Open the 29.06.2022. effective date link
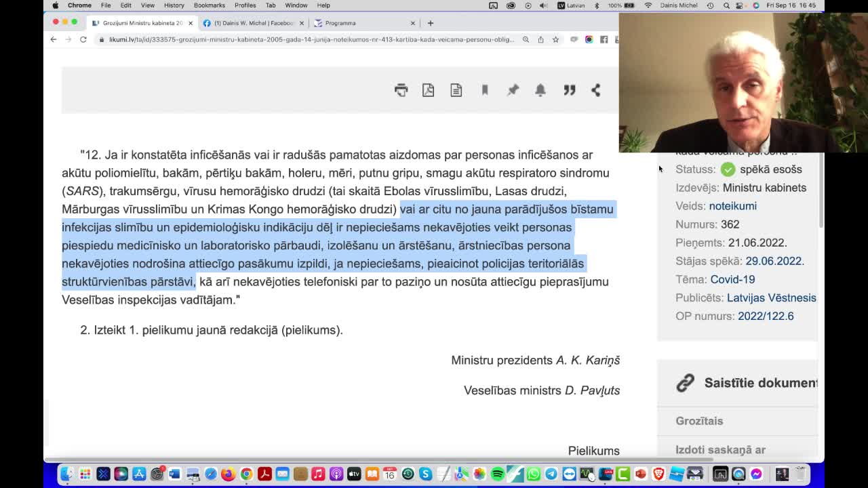Viewport: 868px width, 488px height. pos(774,261)
